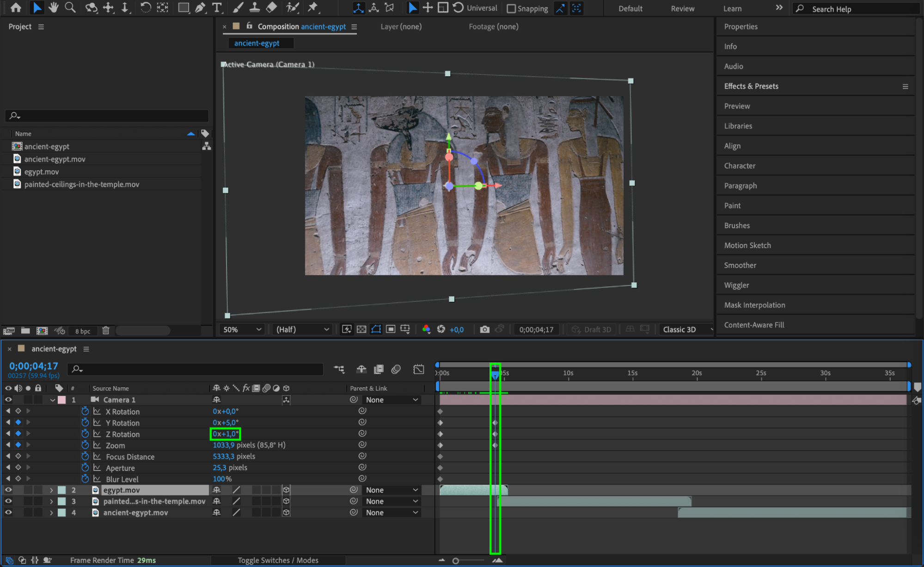
Task: Select the Rotation tool
Action: tap(145, 7)
